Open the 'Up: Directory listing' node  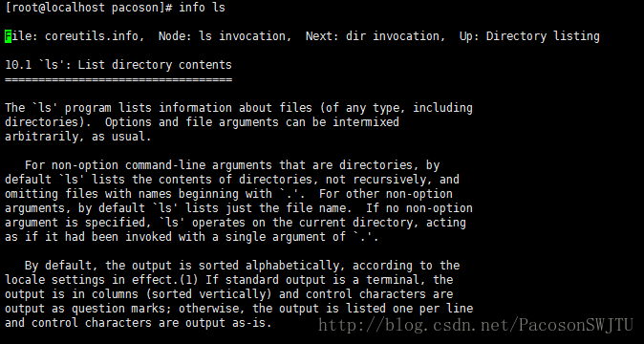[529, 36]
